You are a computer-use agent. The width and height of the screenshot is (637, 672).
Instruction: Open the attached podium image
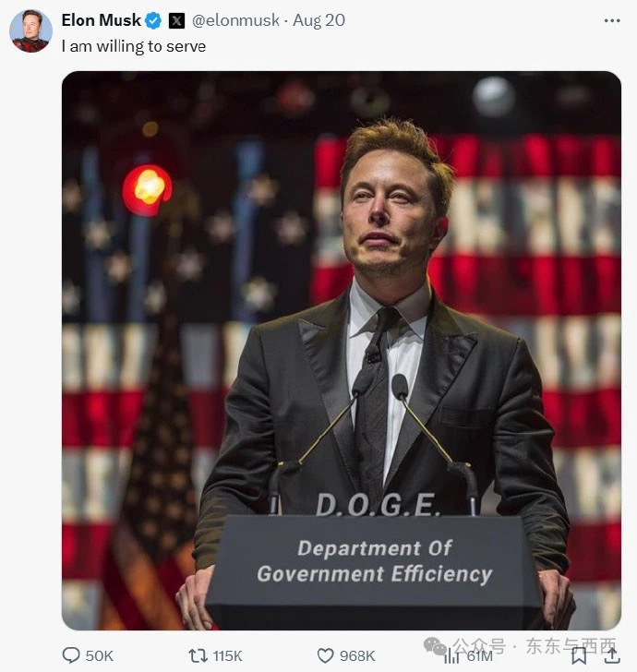(341, 351)
